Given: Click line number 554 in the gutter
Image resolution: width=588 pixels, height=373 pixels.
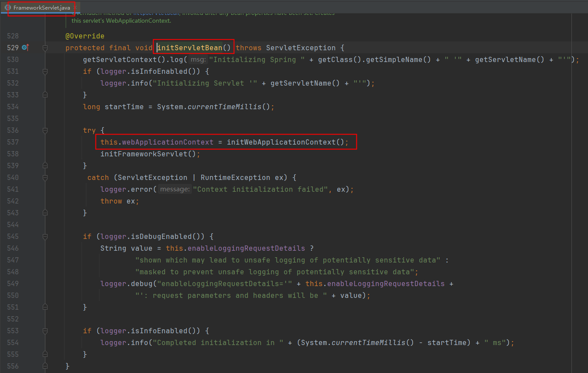Looking at the screenshot, I should pyautogui.click(x=13, y=342).
